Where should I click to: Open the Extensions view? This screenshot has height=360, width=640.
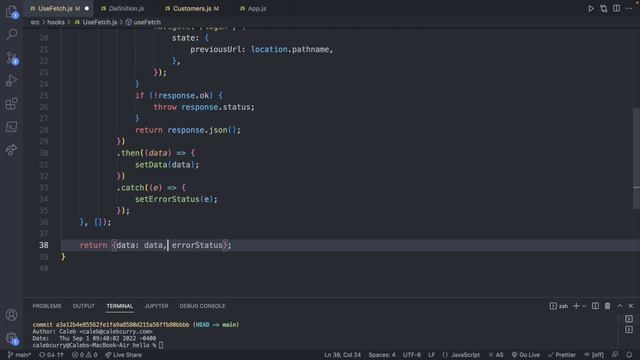click(11, 104)
